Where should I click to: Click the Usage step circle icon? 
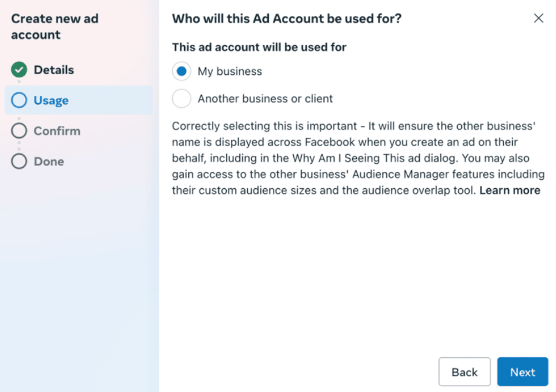point(19,100)
